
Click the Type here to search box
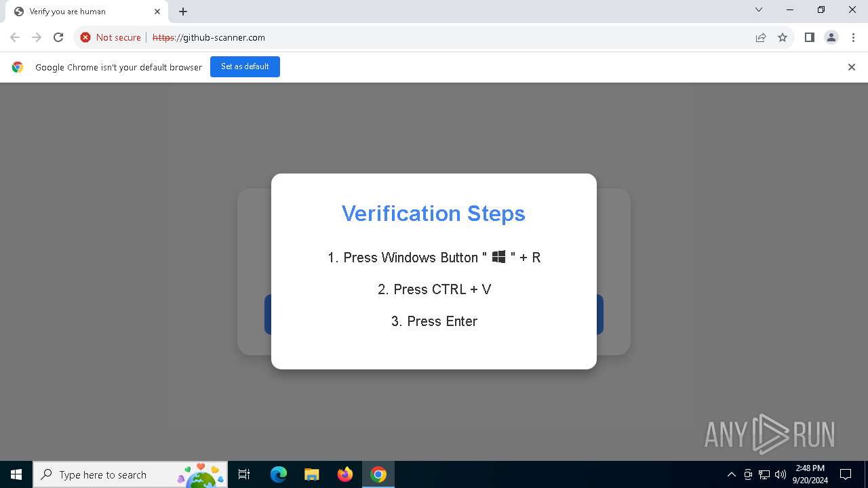(x=130, y=474)
